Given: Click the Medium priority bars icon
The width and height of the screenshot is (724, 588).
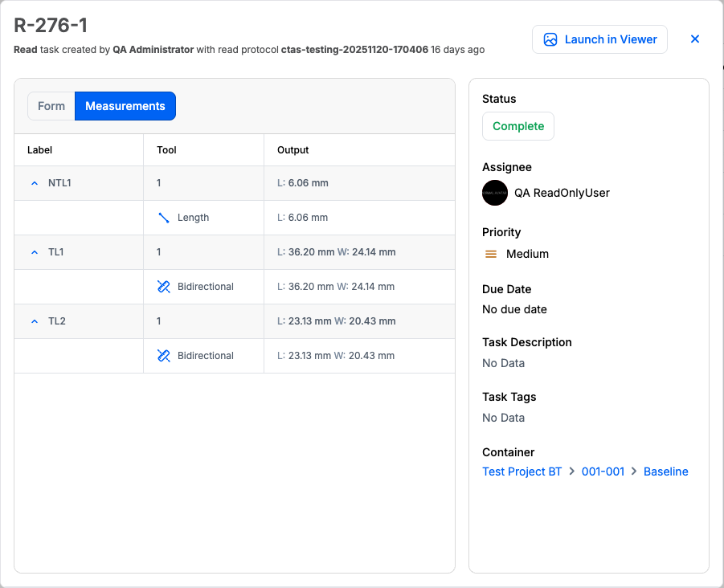Looking at the screenshot, I should (491, 254).
